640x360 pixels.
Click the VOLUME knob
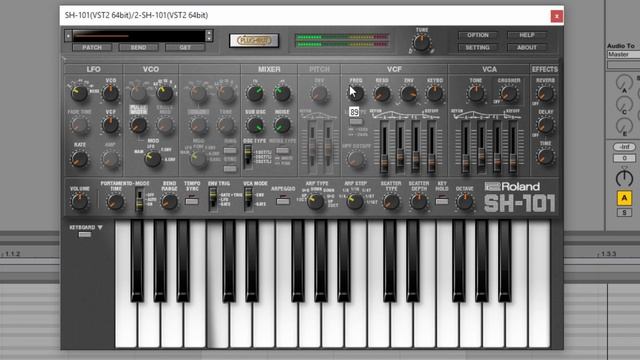pyautogui.click(x=80, y=202)
